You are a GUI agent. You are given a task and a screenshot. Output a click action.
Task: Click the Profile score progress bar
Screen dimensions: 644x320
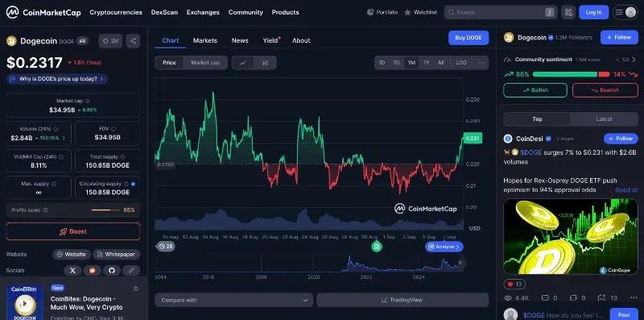pos(105,210)
